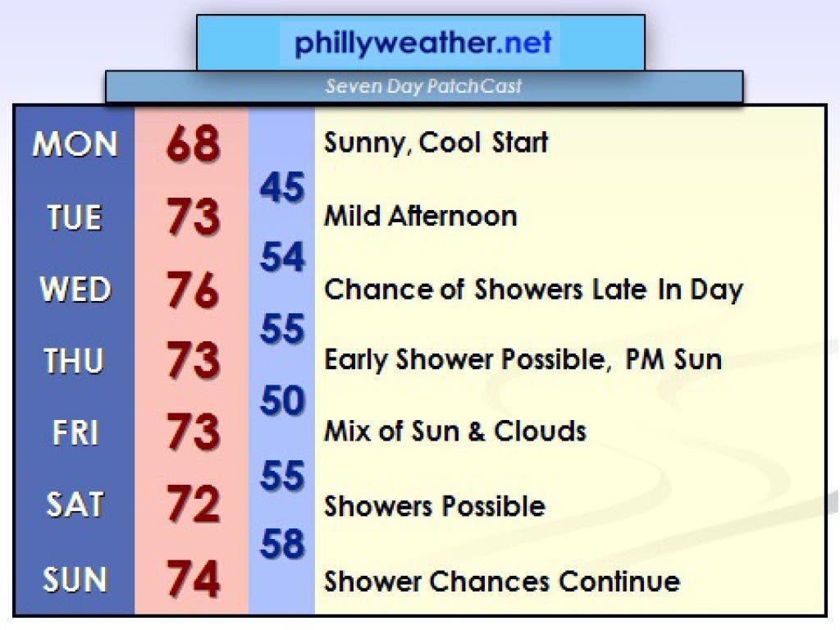Click the MON day label
Image resolution: width=840 pixels, height=630 pixels.
coord(75,144)
